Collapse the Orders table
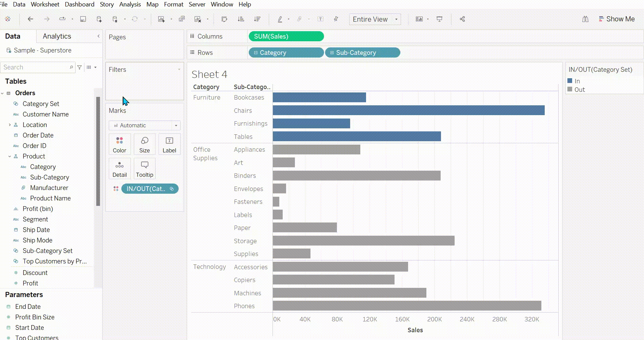Image resolution: width=644 pixels, height=340 pixels. pos(3,93)
